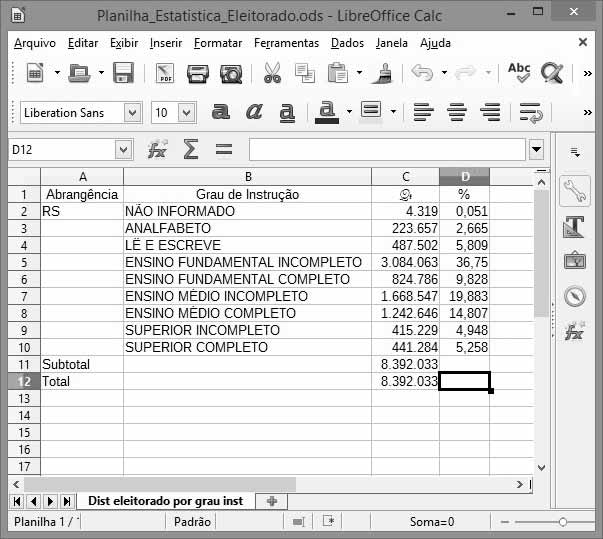Viewport: 603px width, 539px height.
Task: Toggle italic formatting
Action: 254,112
